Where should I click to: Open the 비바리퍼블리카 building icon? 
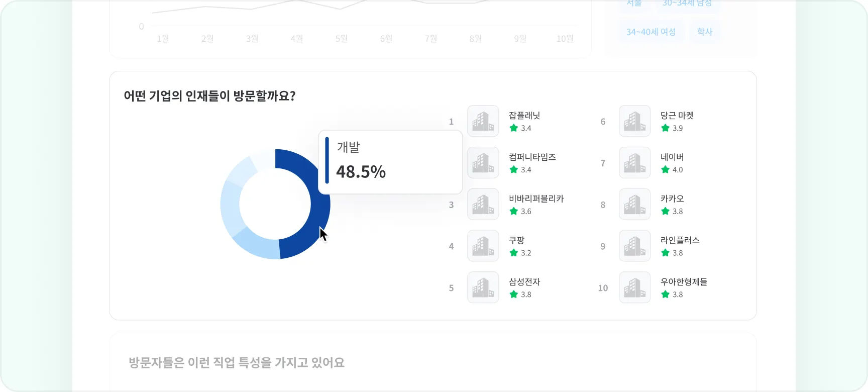[483, 205]
